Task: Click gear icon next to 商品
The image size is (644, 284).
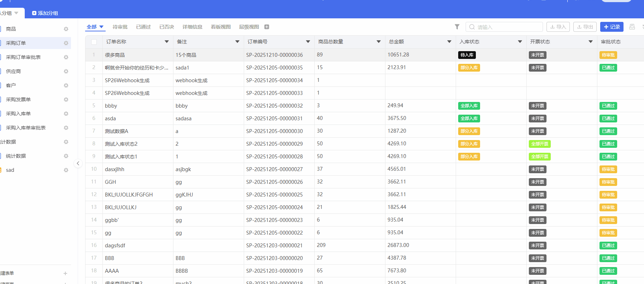Action: click(x=66, y=29)
